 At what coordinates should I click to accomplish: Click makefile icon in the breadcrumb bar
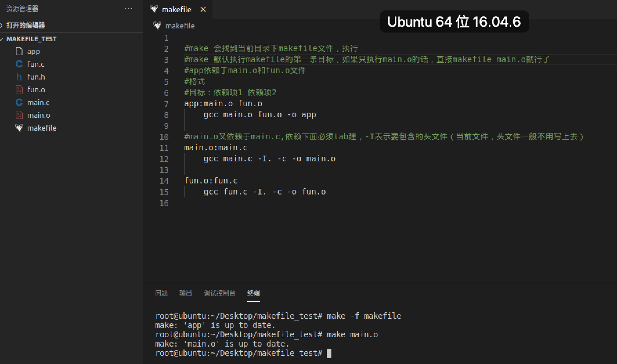157,26
